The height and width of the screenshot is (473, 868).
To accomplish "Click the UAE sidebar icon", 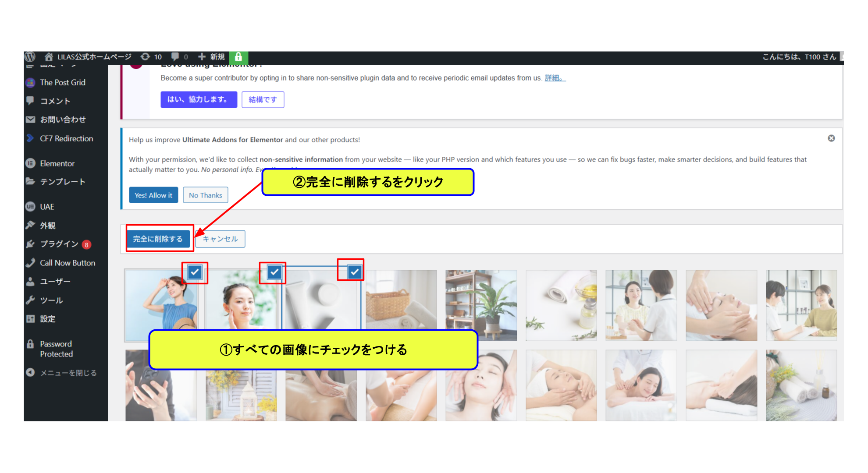I will pos(30,207).
